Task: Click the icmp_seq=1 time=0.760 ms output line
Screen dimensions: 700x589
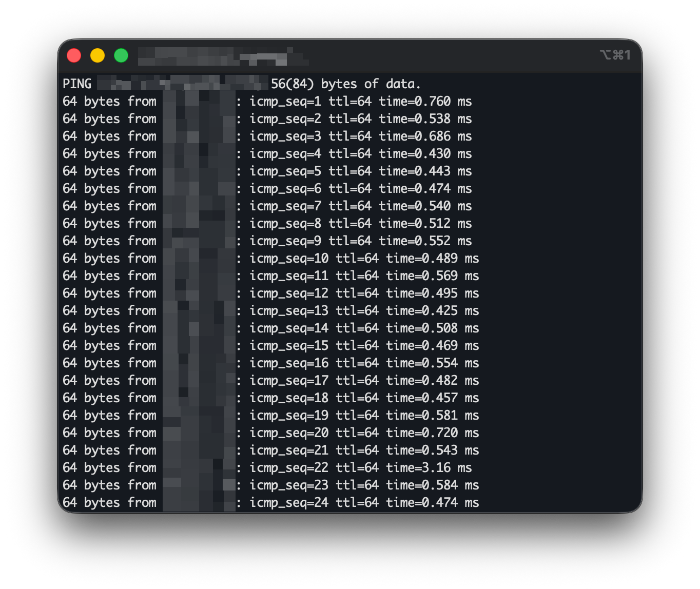Action: pyautogui.click(x=267, y=101)
